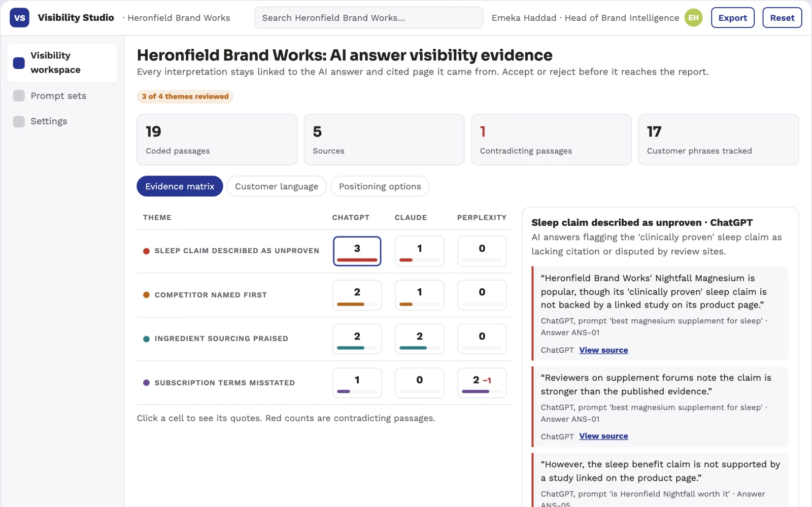Click the Ingredient sourcing praised theme label

[221, 339]
